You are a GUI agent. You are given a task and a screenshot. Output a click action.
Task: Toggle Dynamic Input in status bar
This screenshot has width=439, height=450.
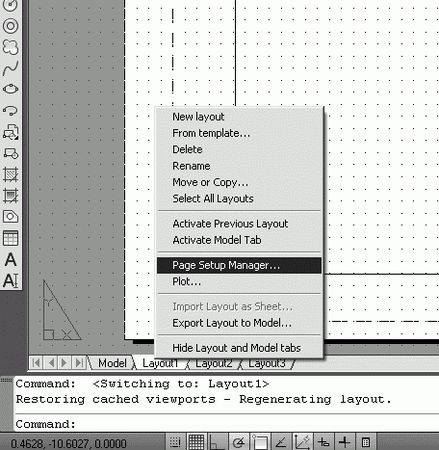point(323,442)
